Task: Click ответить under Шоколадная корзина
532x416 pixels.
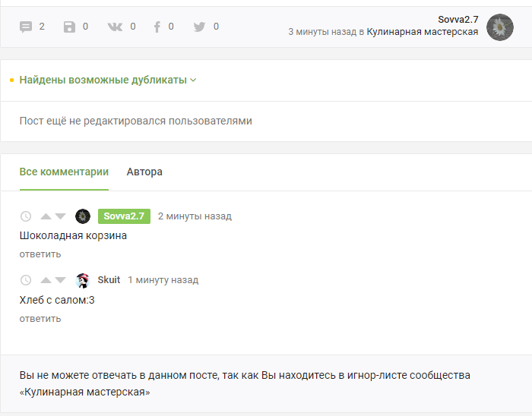Action: coord(40,254)
